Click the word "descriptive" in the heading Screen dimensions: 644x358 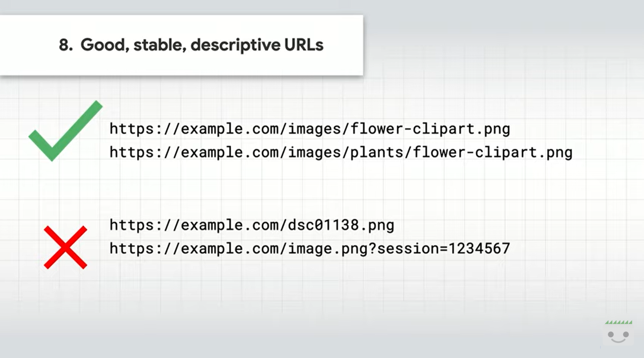235,45
